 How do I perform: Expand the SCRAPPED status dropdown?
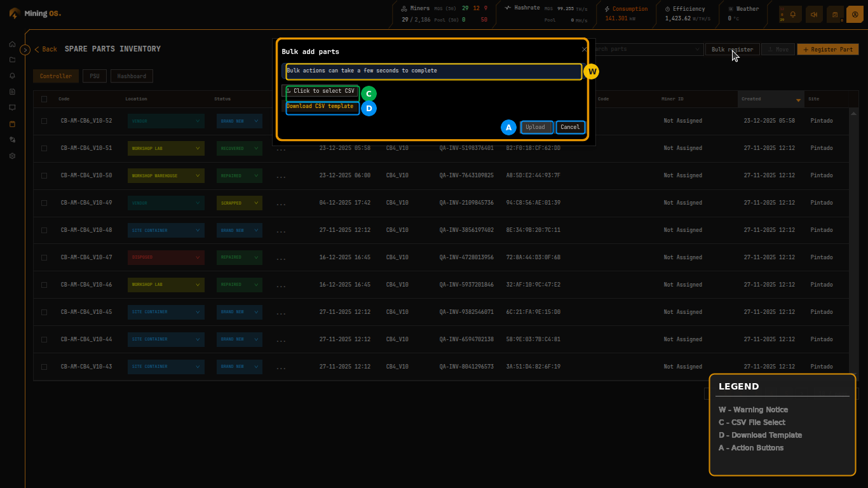pos(239,203)
